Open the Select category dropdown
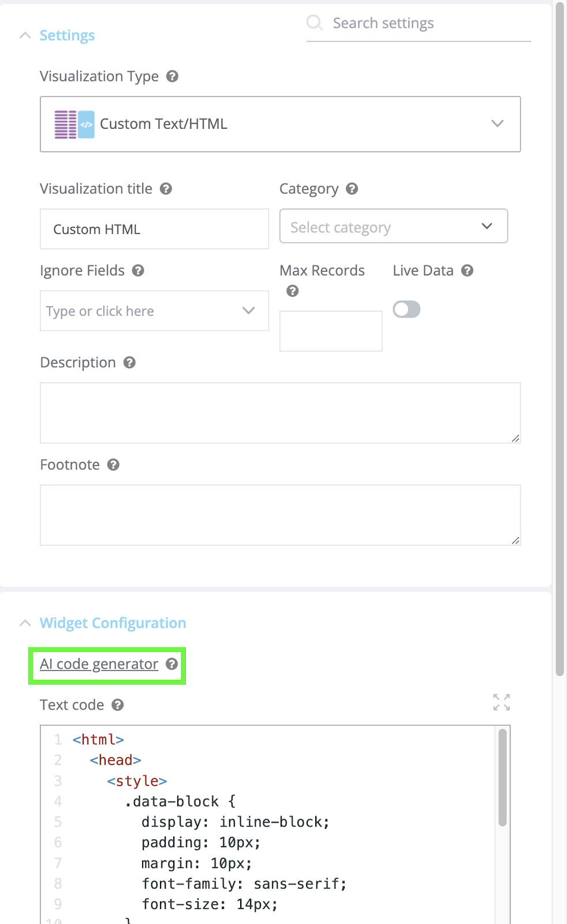The image size is (567, 924). (x=486, y=226)
